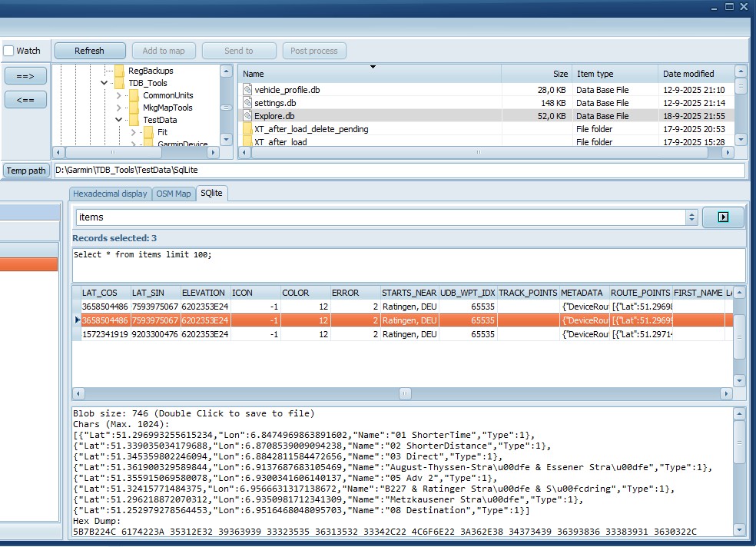Switch to the Hexadecimal display tab

(x=110, y=194)
